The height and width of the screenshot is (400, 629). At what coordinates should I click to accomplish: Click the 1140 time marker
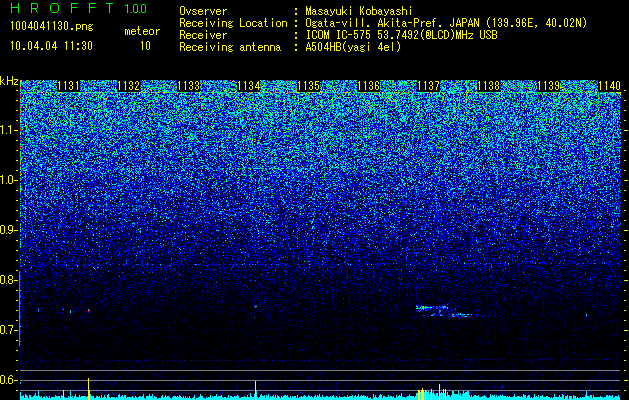tap(609, 86)
